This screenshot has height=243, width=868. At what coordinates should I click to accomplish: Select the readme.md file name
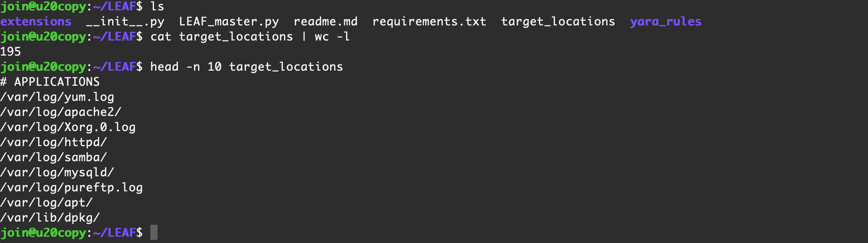tap(325, 21)
